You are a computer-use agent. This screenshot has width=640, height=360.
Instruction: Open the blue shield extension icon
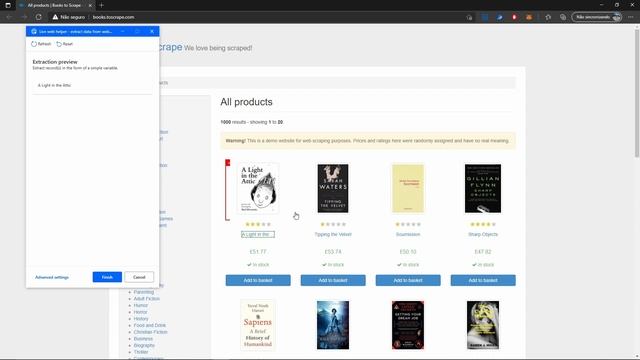coord(484,17)
